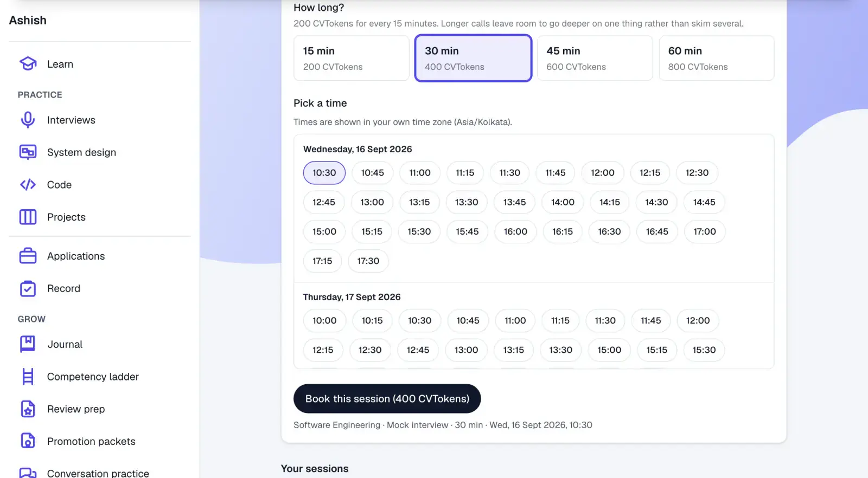Image resolution: width=868 pixels, height=478 pixels.
Task: Select the 16:45 Wednesday time chip
Action: coord(657,231)
